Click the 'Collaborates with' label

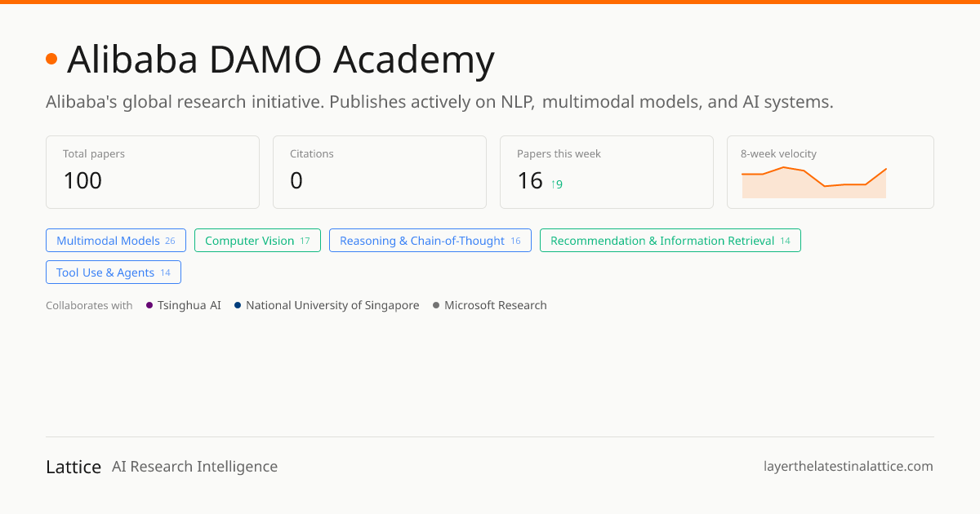coord(89,305)
